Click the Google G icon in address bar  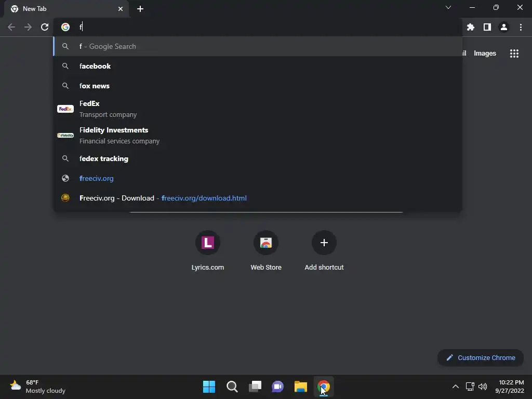click(65, 27)
